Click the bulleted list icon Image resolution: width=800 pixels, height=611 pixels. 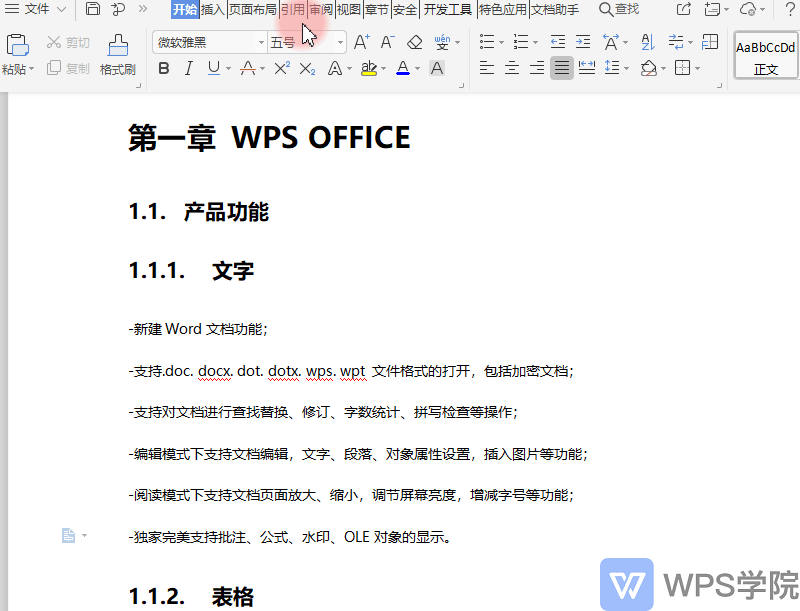(487, 42)
